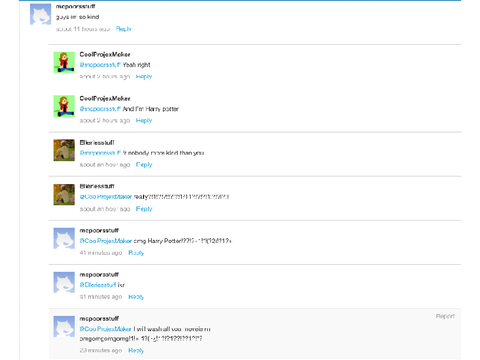The width and height of the screenshot is (480, 360).
Task: Open Elleriesstuff avatar beside 'nobody more kind than you'
Action: click(x=64, y=150)
